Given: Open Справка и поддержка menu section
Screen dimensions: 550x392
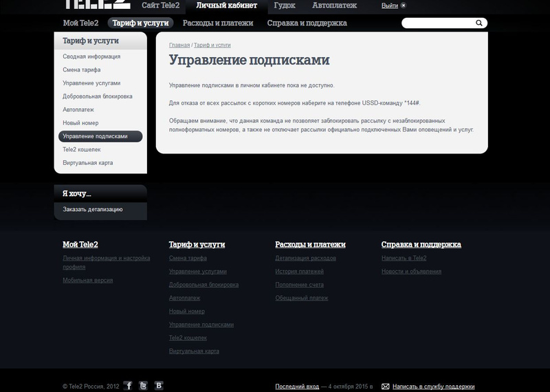Looking at the screenshot, I should pos(307,23).
